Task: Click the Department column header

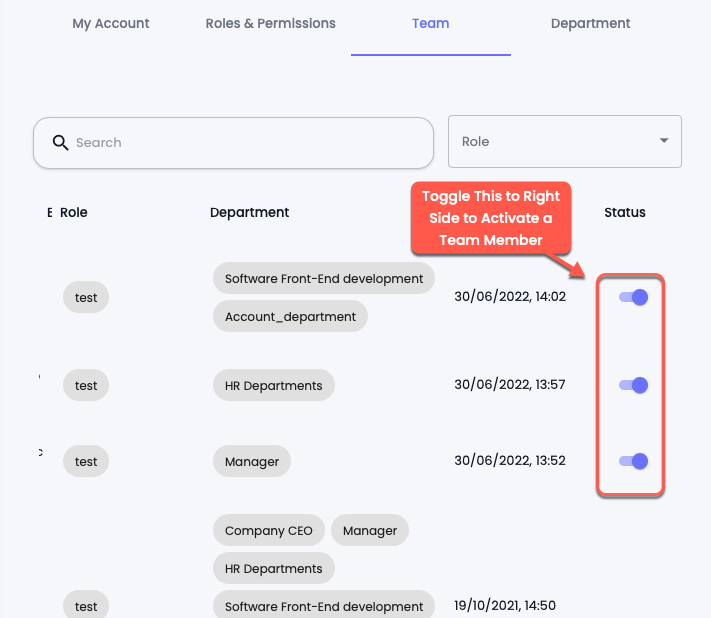Action: [x=249, y=212]
